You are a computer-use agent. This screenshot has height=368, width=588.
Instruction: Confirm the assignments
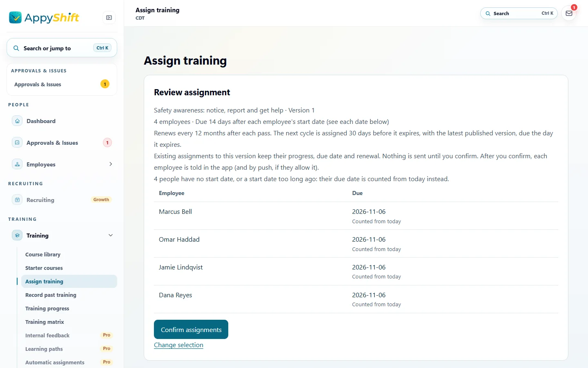click(191, 330)
